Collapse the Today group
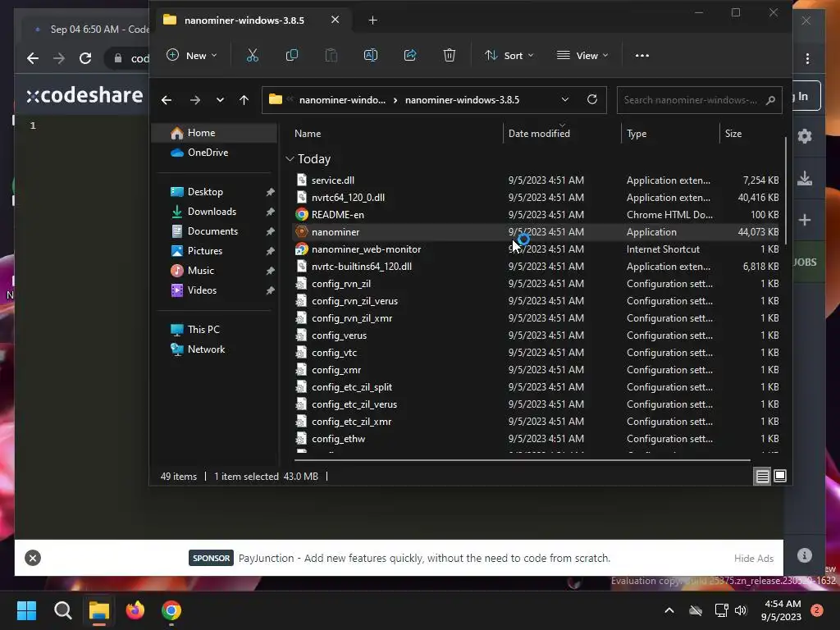The width and height of the screenshot is (840, 630). (290, 158)
